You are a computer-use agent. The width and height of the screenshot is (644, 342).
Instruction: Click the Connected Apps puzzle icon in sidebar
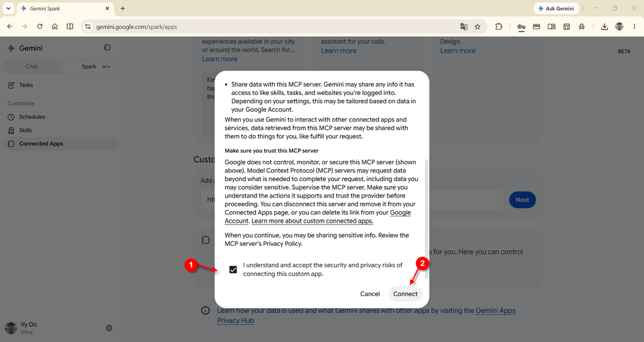click(x=11, y=144)
